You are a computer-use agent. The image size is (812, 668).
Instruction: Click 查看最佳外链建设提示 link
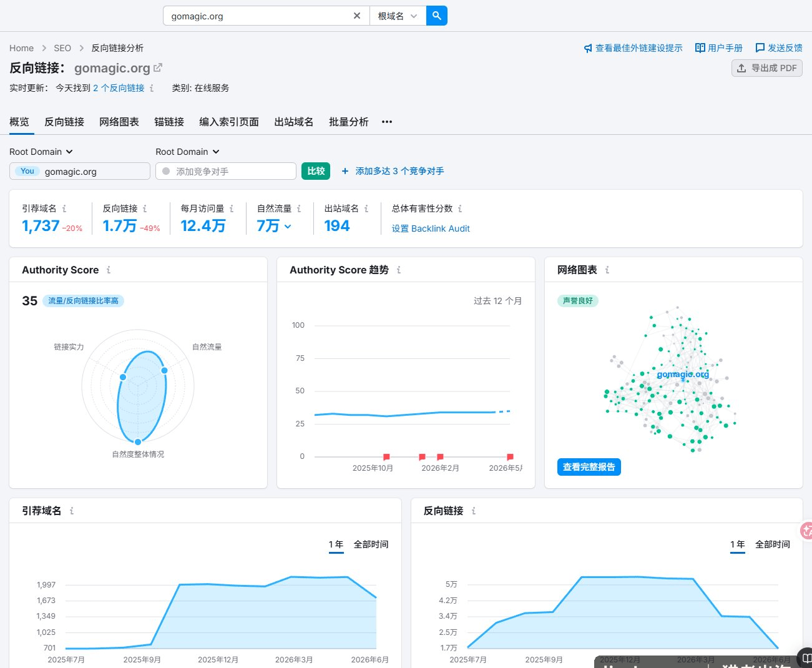tap(633, 48)
